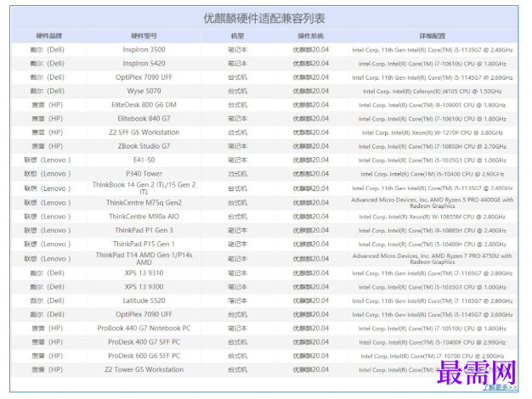The width and height of the screenshot is (532, 399).
Task: Click the Core i5-10400F CPU configuration text
Action: point(433,342)
